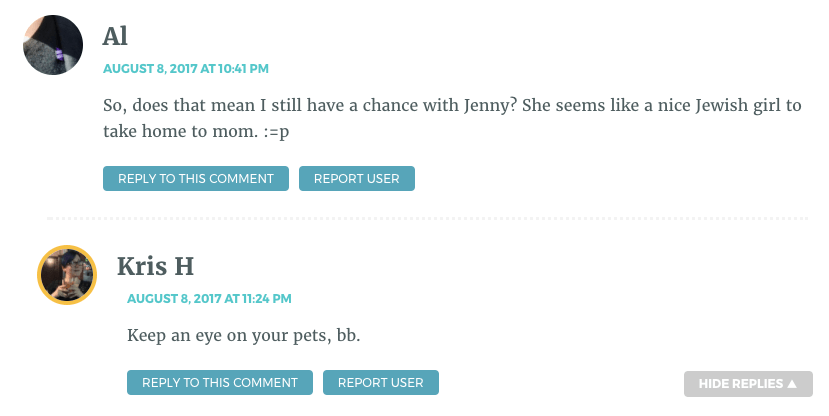Click Al's profile avatar picture
The image size is (829, 416).
point(52,45)
